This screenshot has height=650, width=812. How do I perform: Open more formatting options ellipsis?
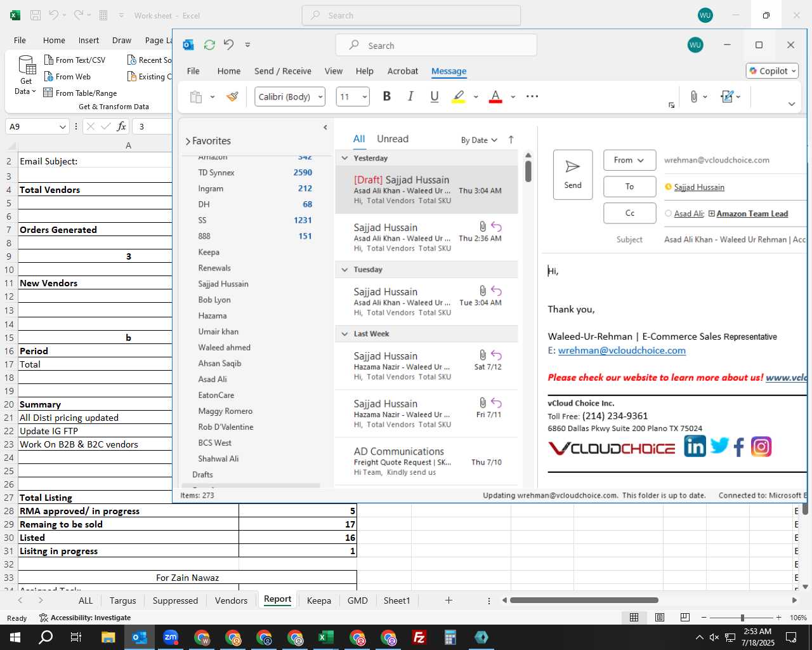(532, 96)
